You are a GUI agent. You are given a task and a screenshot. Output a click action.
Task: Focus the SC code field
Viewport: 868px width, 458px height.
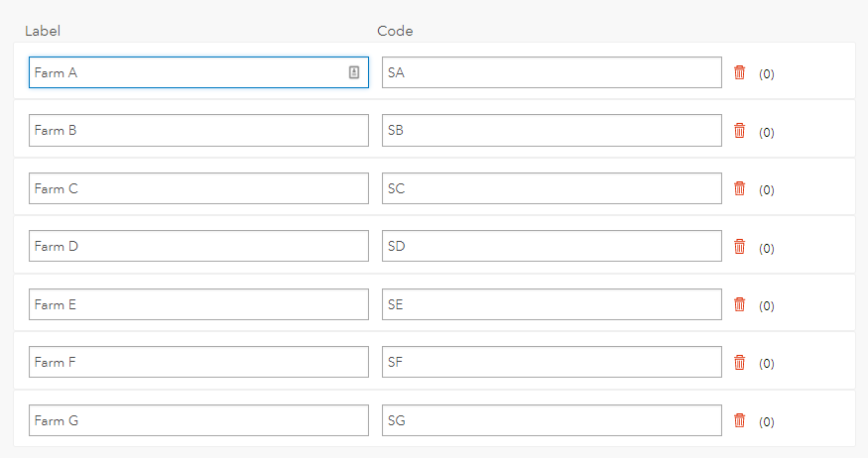click(x=552, y=188)
